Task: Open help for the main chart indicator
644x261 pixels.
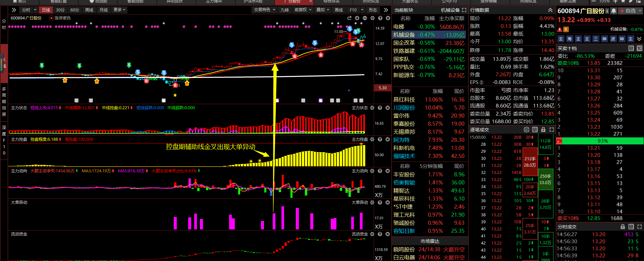Action: tap(380, 18)
